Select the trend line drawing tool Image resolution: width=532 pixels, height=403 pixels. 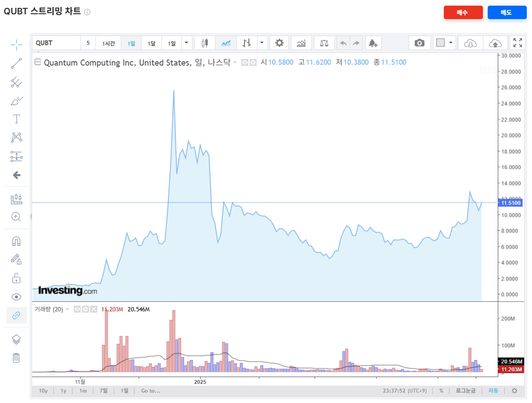coord(17,63)
